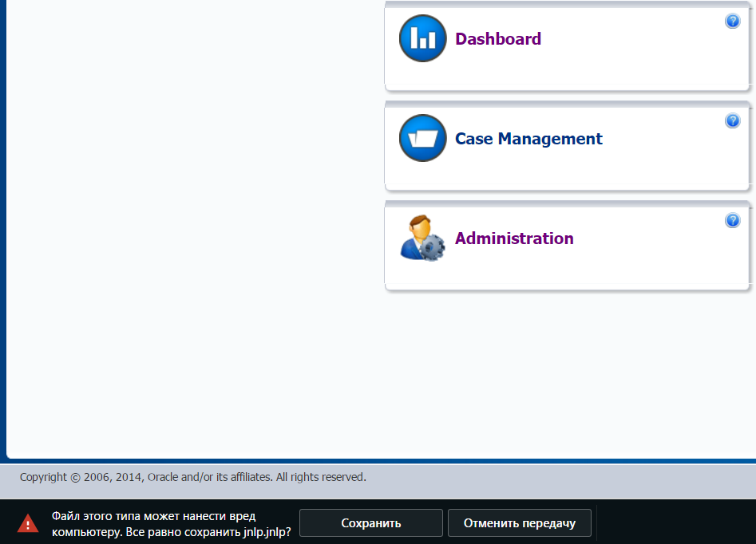Click the Dashboard bar chart icon

point(423,38)
